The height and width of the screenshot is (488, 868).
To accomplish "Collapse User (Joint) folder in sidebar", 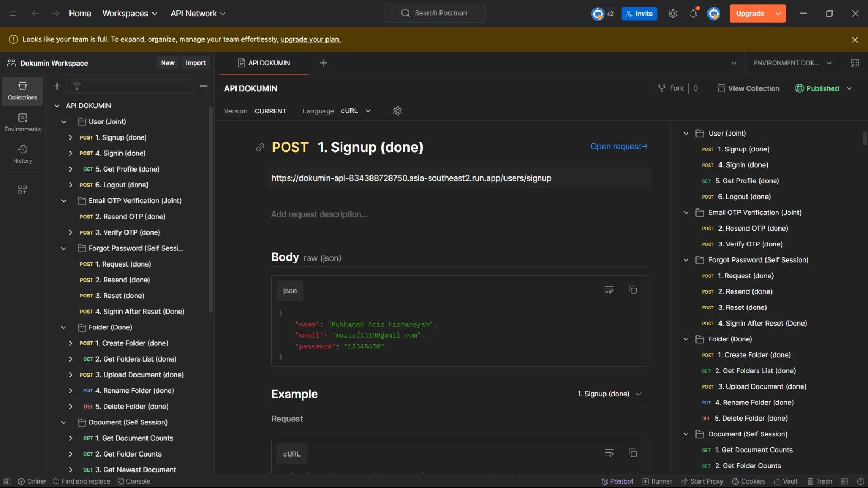I will point(63,122).
